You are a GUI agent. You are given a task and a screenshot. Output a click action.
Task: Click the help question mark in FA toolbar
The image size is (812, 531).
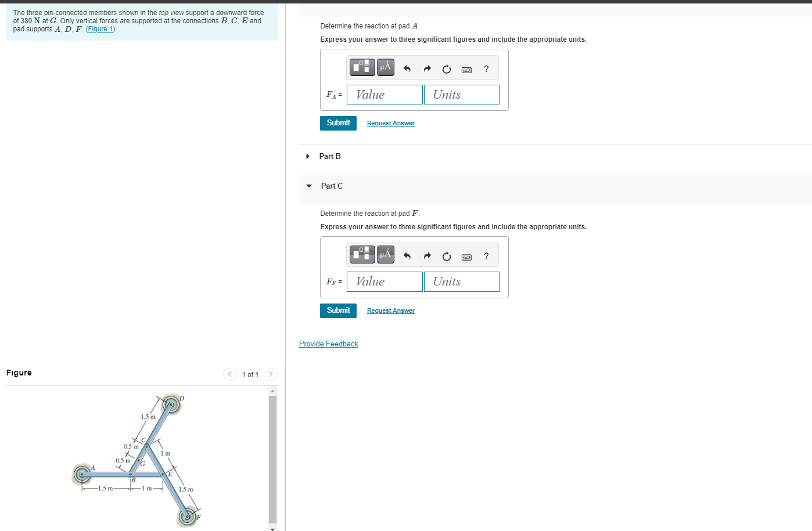click(x=486, y=68)
